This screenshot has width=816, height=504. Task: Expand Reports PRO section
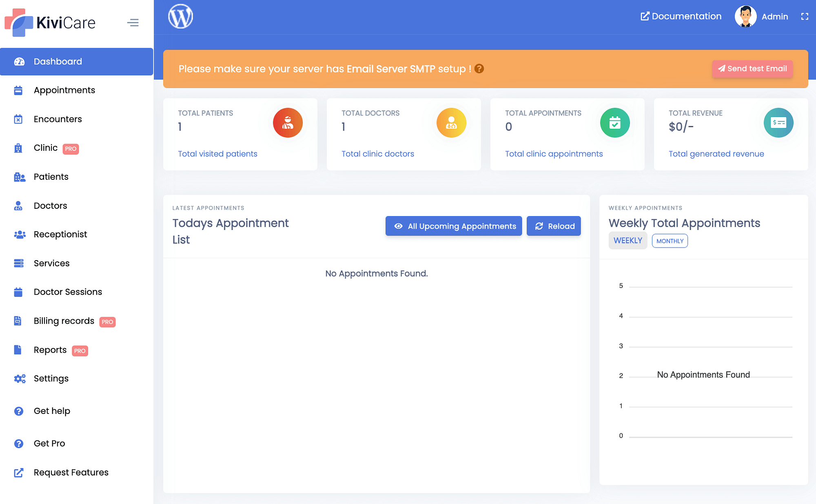pos(49,350)
